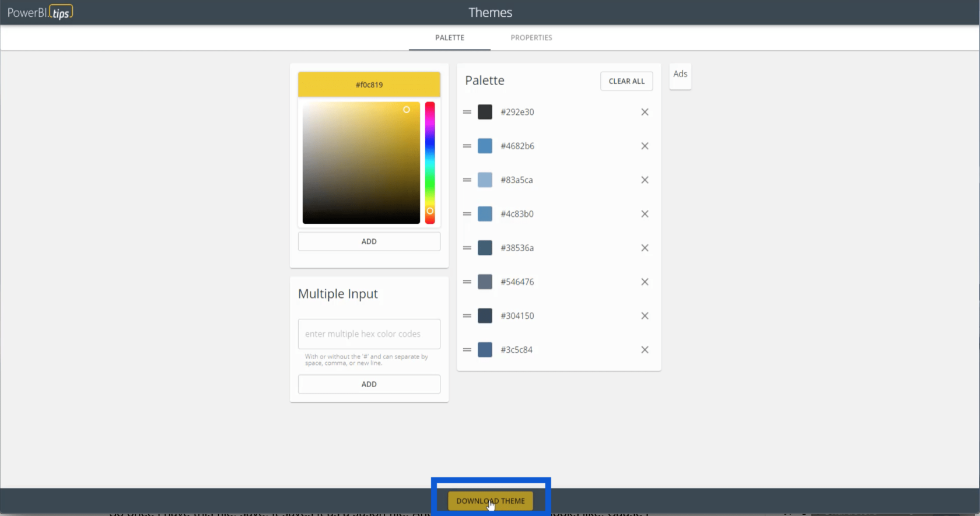Click the hex text #304150
Image resolution: width=980 pixels, height=516 pixels.
[x=517, y=316]
